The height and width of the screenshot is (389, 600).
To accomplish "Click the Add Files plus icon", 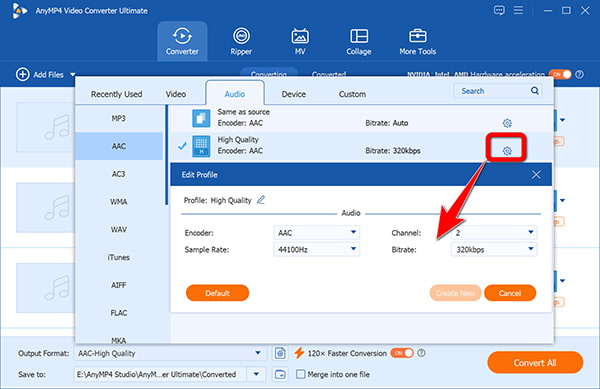I will pos(23,74).
